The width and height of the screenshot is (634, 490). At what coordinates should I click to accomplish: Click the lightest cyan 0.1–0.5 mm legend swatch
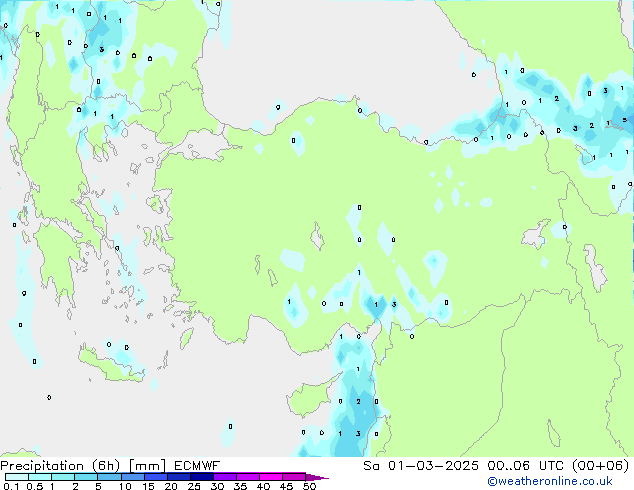click(x=17, y=477)
